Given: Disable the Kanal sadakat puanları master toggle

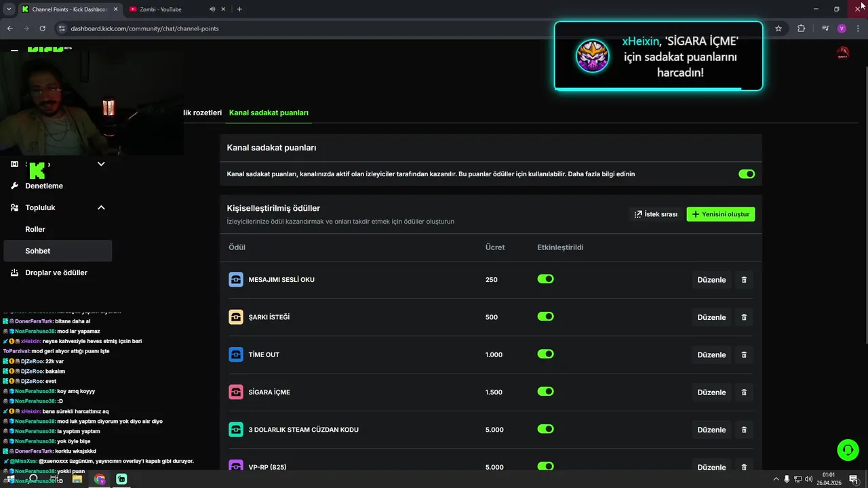Looking at the screenshot, I should [x=746, y=174].
